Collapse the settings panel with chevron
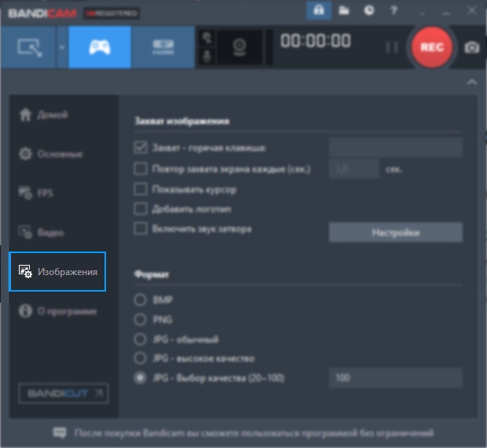The image size is (487, 448). 472,82
